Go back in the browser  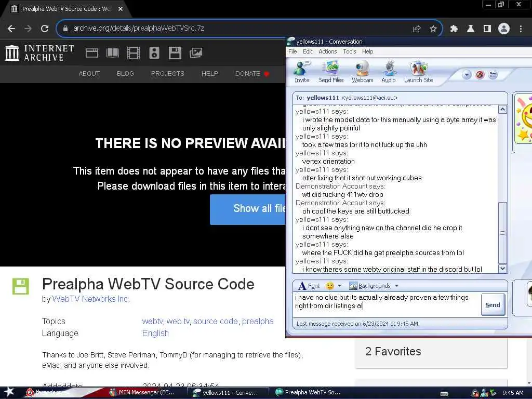[x=11, y=29]
